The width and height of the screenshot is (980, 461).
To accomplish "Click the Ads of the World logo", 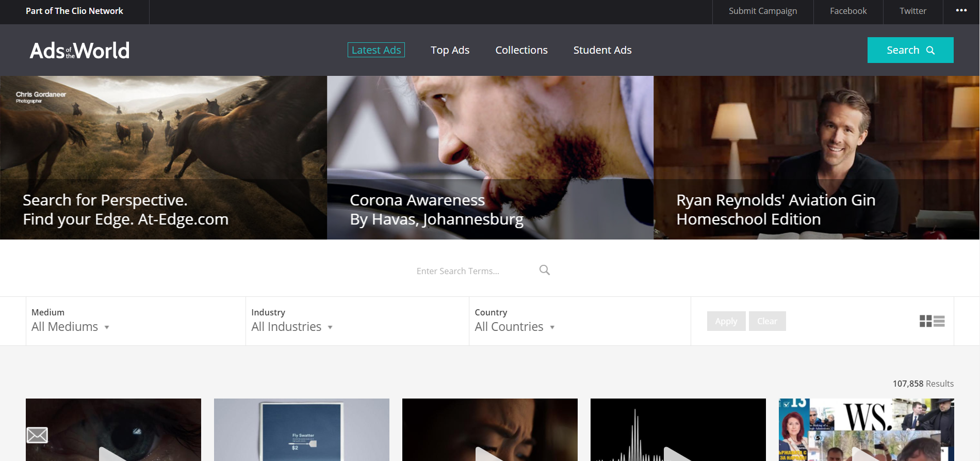I will pyautogui.click(x=79, y=51).
